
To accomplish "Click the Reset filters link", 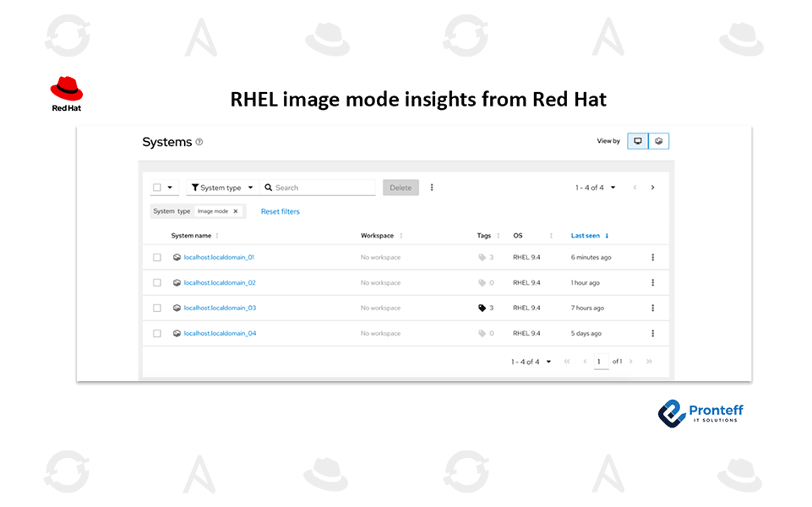I will coord(280,211).
